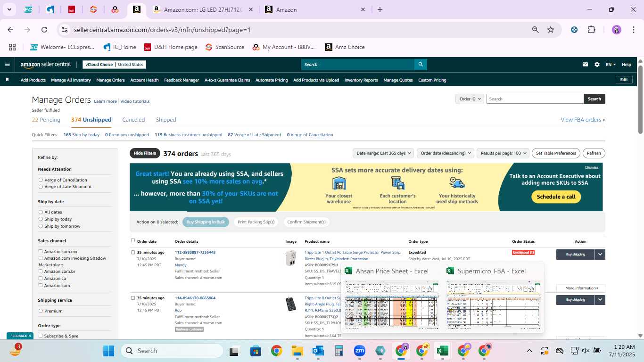Expand Buy shipping arrow for Rob's order
Image resolution: width=644 pixels, height=362 pixels.
click(600, 300)
